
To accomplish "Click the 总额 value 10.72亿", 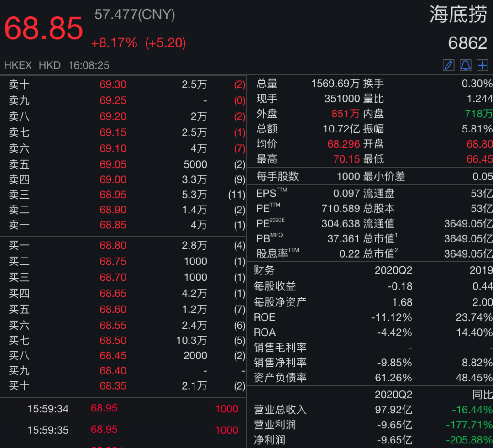I will coord(341,129).
